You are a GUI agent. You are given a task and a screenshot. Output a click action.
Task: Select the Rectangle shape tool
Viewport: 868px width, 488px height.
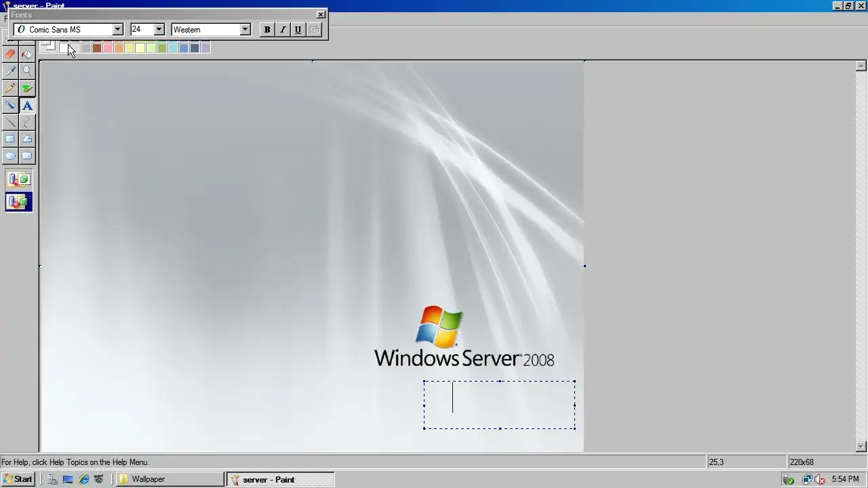pyautogui.click(x=10, y=139)
